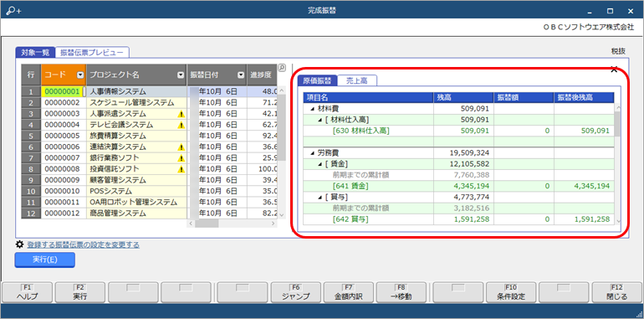The width and height of the screenshot is (644, 319).
Task: Click the [630 材料仕入高] row
Action: (458, 131)
